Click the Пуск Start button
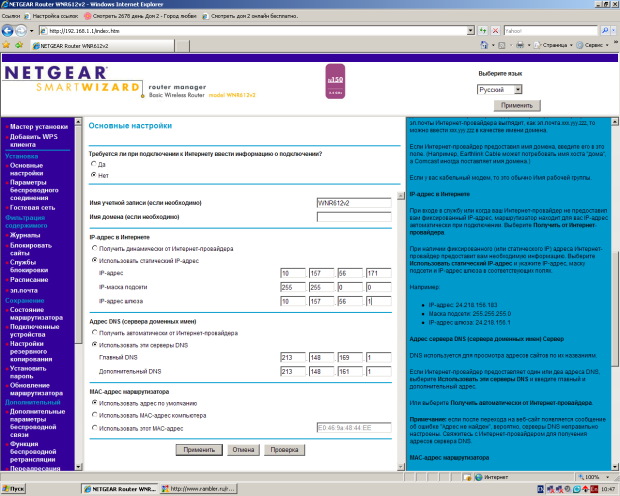The height and width of the screenshot is (496, 620). tap(13, 489)
